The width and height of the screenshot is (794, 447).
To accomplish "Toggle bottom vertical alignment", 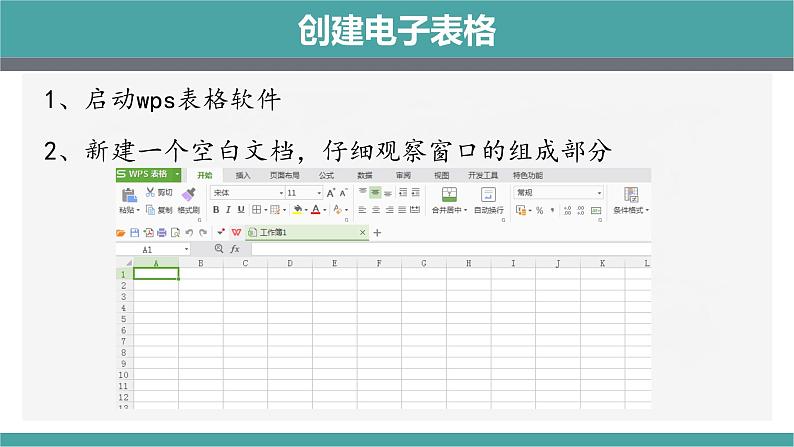I will click(x=388, y=192).
